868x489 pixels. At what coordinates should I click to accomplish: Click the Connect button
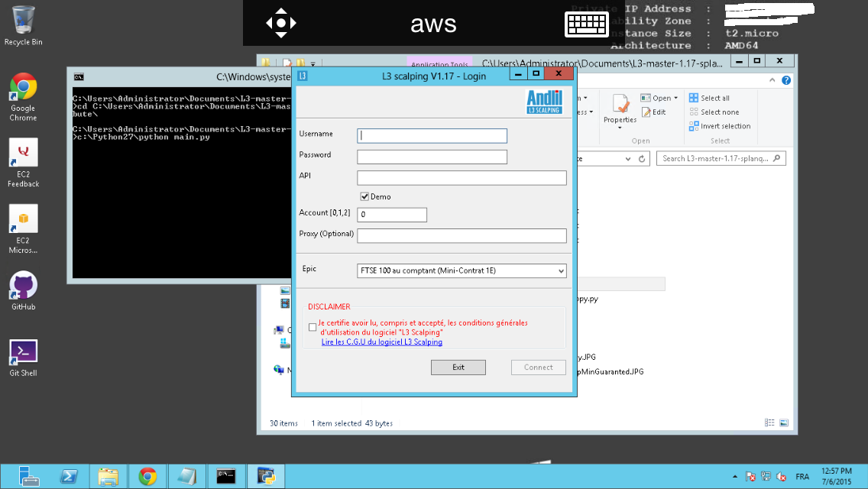(538, 368)
